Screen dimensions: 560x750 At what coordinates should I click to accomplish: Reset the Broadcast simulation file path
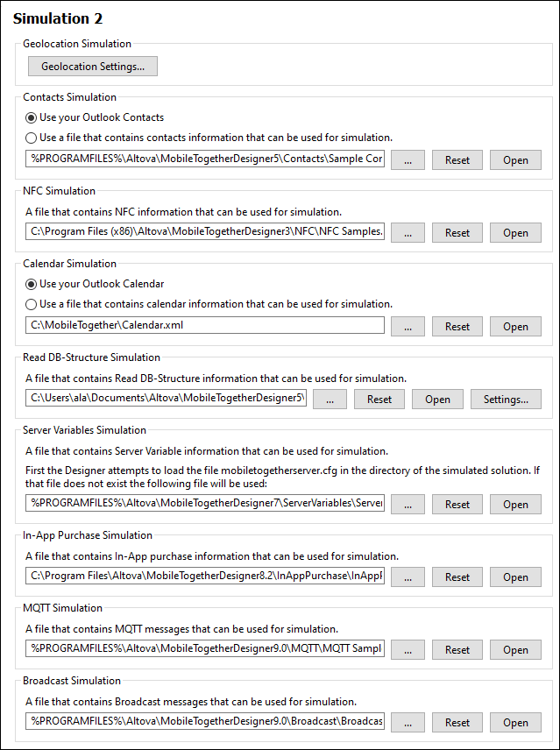click(x=457, y=723)
